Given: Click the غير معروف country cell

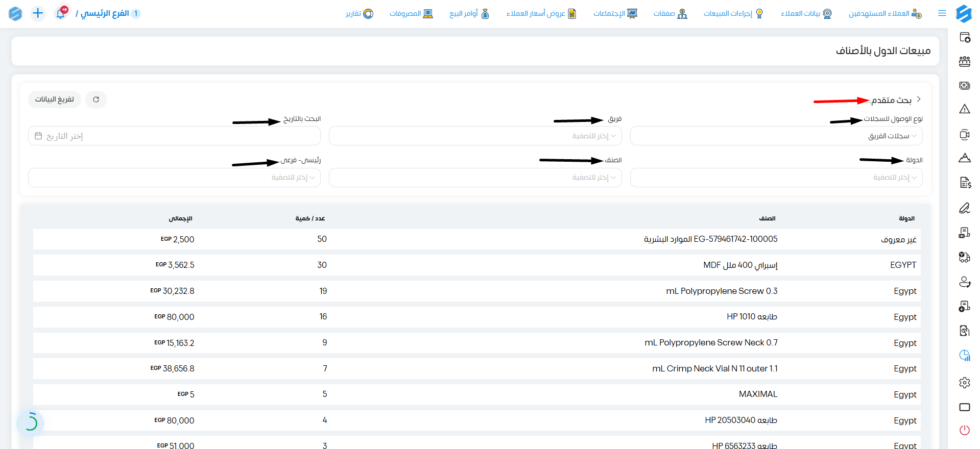Looking at the screenshot, I should click(898, 239).
